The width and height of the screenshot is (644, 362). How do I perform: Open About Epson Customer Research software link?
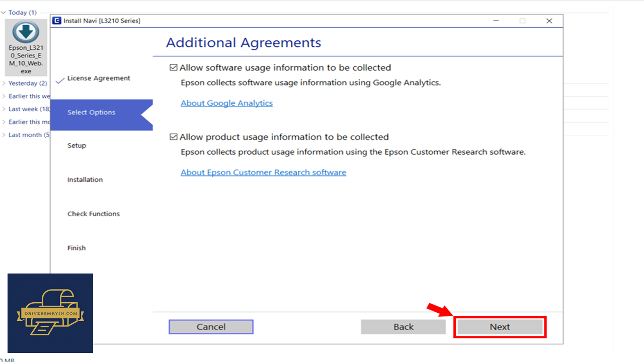(263, 172)
